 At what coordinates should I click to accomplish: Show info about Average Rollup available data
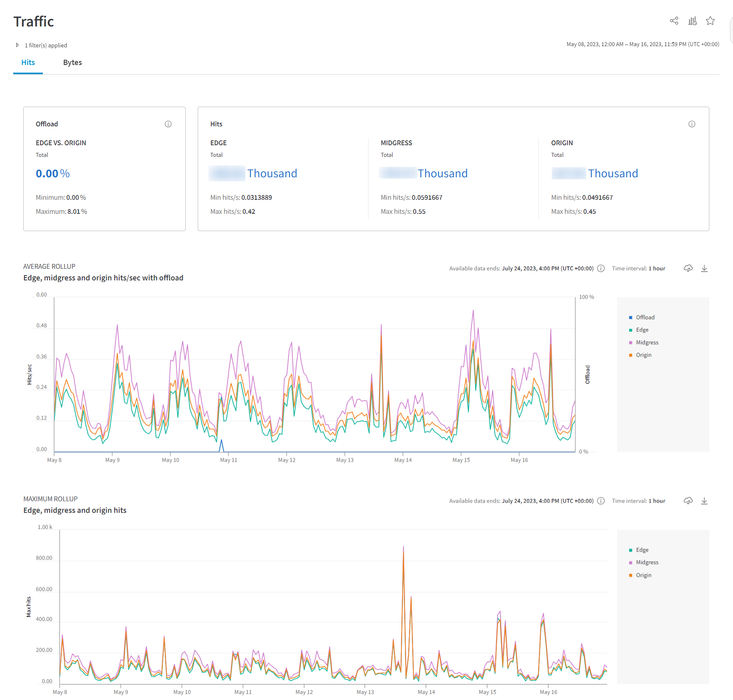pos(601,268)
